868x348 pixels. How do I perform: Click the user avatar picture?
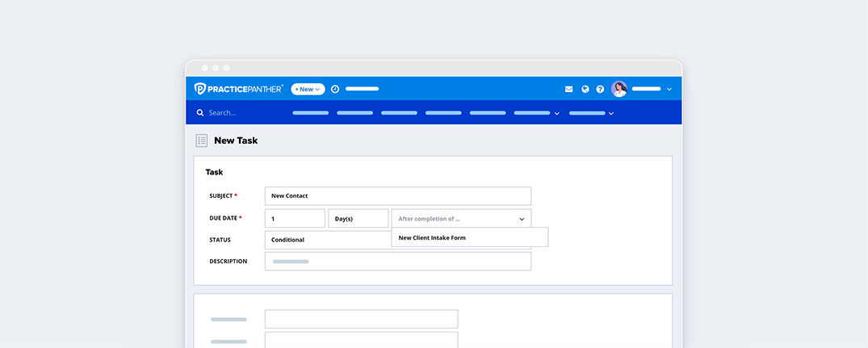click(x=619, y=89)
